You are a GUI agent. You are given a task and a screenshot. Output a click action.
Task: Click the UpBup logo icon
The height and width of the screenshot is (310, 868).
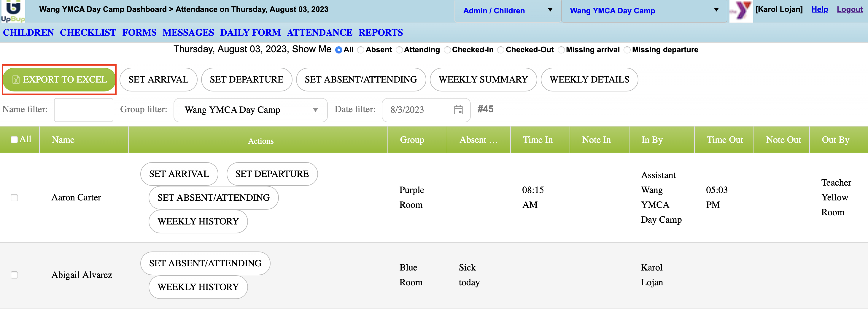point(13,11)
